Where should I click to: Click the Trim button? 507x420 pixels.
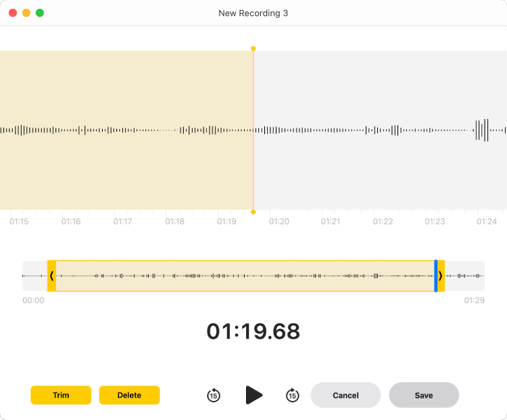(61, 395)
